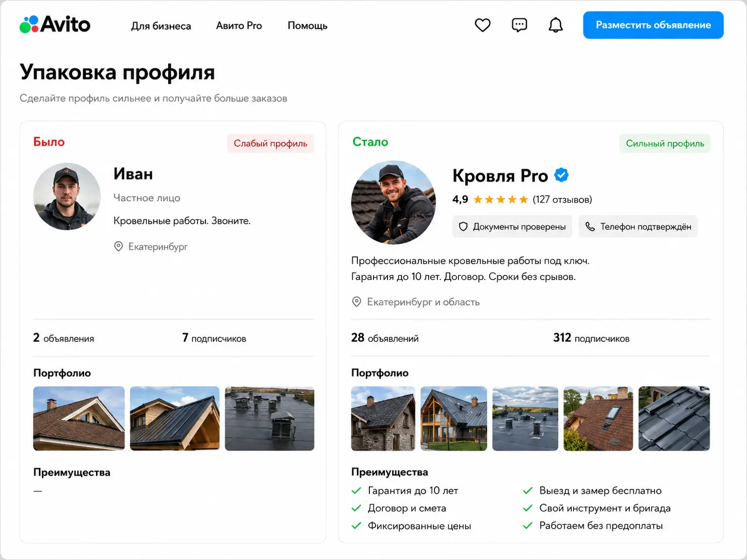Open the messages chat icon

click(x=519, y=25)
